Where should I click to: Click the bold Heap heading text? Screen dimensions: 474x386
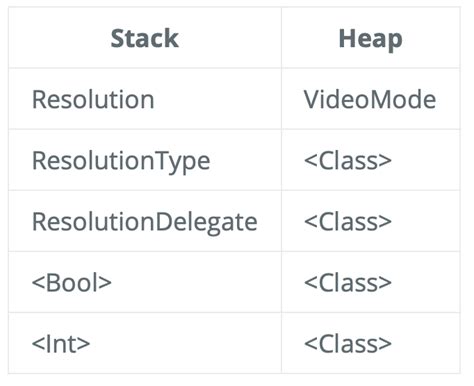[x=370, y=40]
